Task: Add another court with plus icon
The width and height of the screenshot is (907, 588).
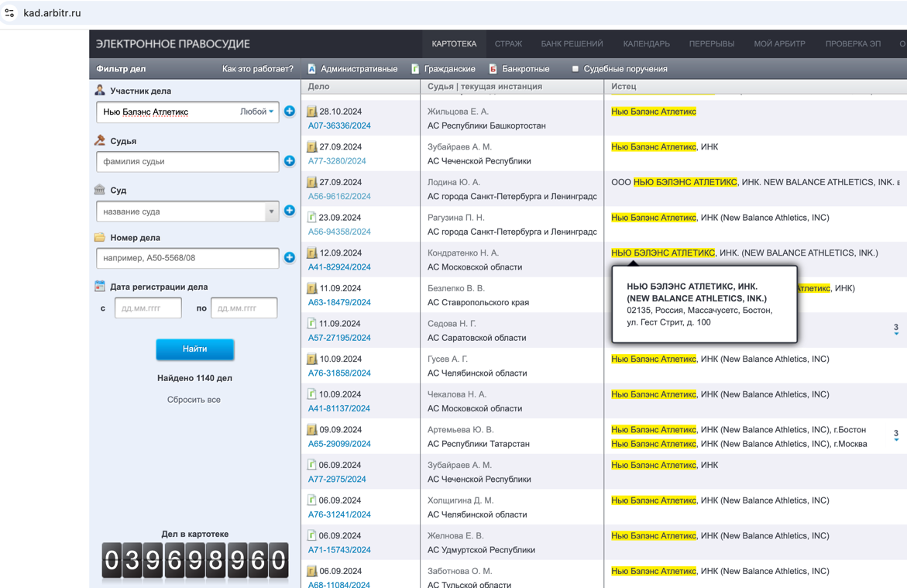Action: pos(290,211)
